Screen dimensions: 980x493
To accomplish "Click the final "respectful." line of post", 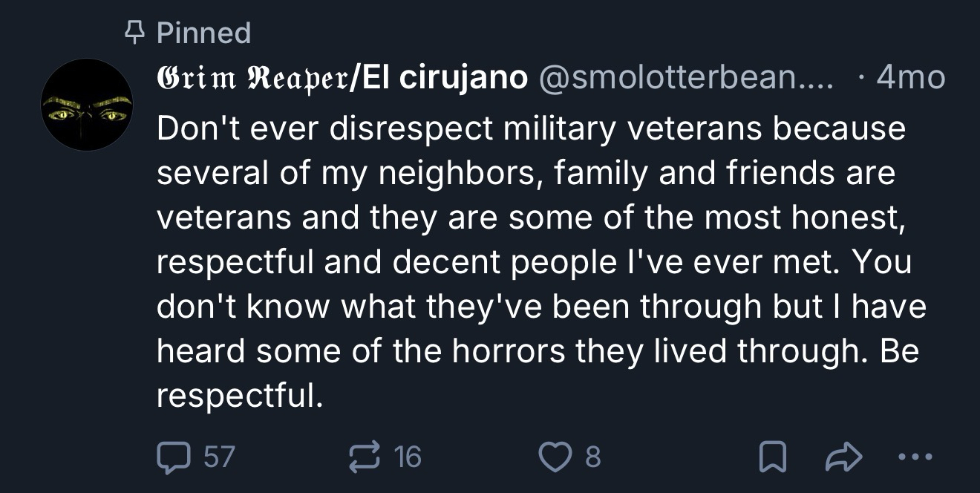I will tap(240, 396).
